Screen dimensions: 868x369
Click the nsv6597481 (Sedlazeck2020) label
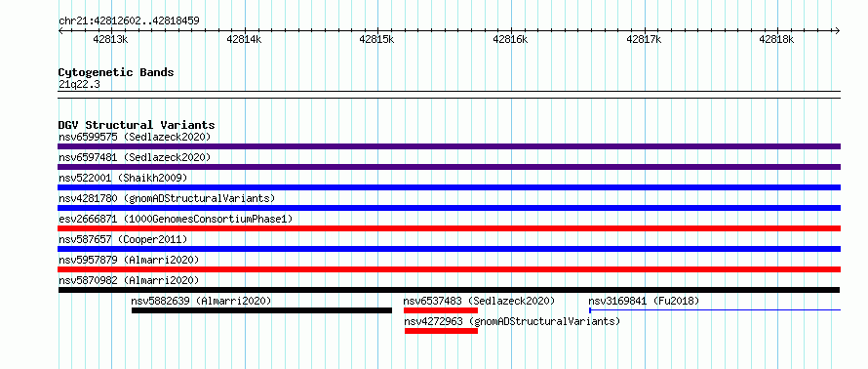(135, 157)
